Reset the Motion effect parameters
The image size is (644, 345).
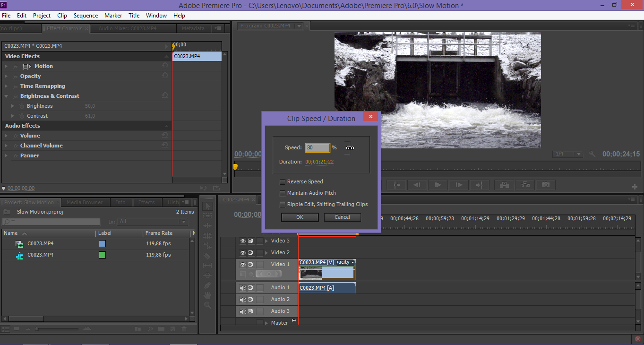165,66
